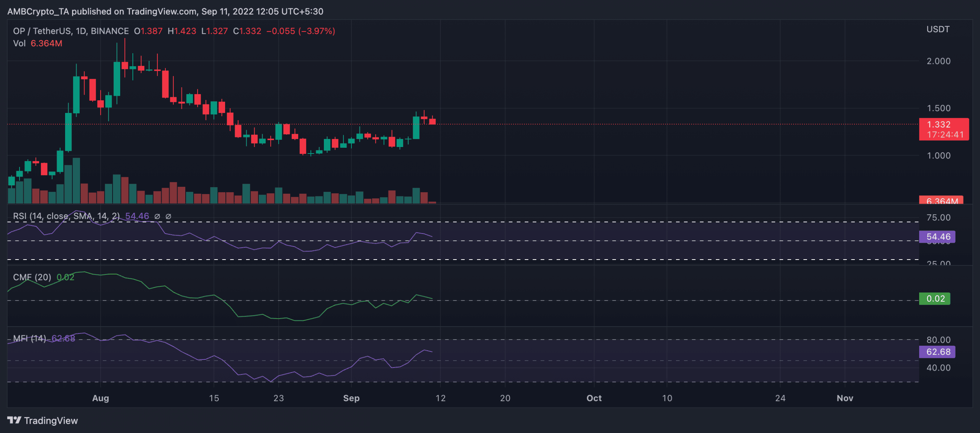The height and width of the screenshot is (433, 980).
Task: Click the second null icon beside RSI value
Action: coord(168,216)
